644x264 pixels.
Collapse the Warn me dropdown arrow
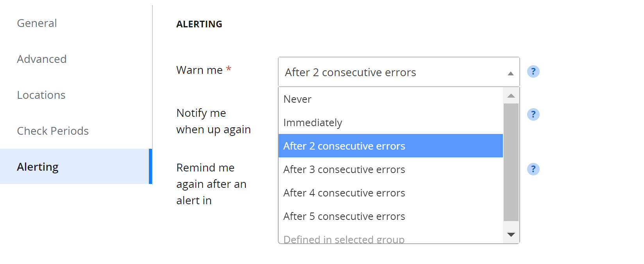point(510,73)
